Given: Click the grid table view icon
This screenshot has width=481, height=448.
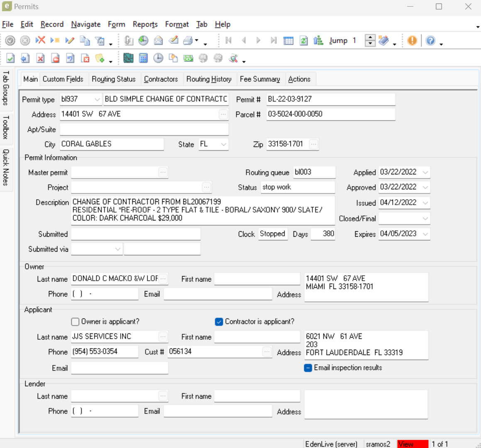Looking at the screenshot, I should pyautogui.click(x=288, y=40).
